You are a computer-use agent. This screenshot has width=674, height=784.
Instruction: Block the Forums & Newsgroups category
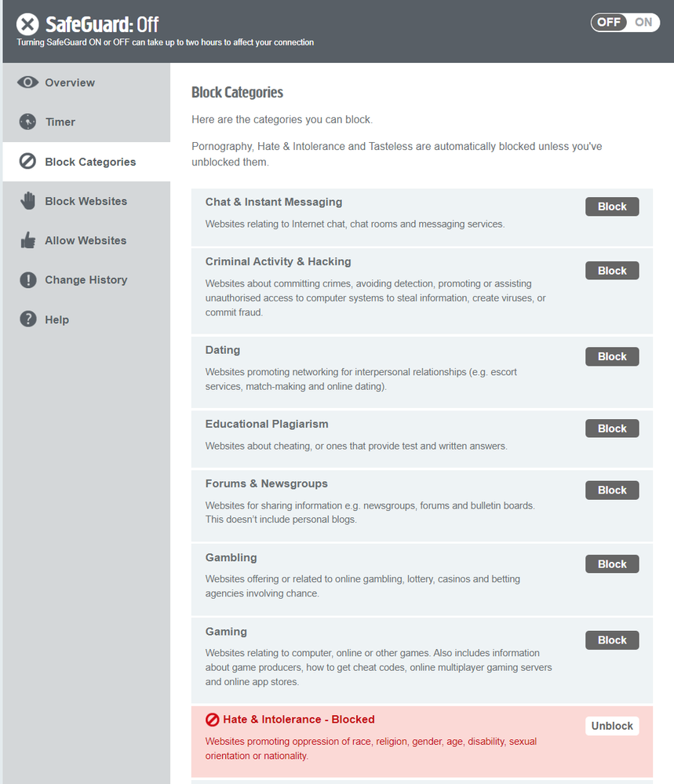click(x=612, y=490)
